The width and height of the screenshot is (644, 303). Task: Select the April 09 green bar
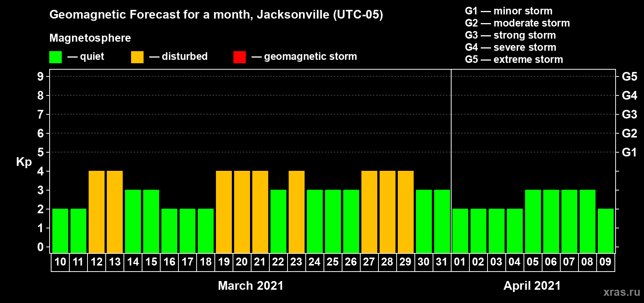click(606, 231)
